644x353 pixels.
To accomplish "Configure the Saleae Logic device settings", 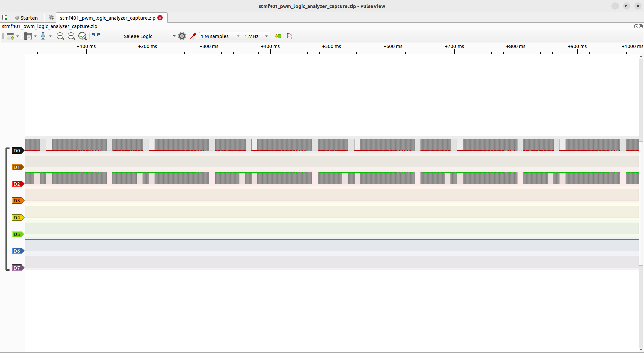I will pyautogui.click(x=182, y=36).
